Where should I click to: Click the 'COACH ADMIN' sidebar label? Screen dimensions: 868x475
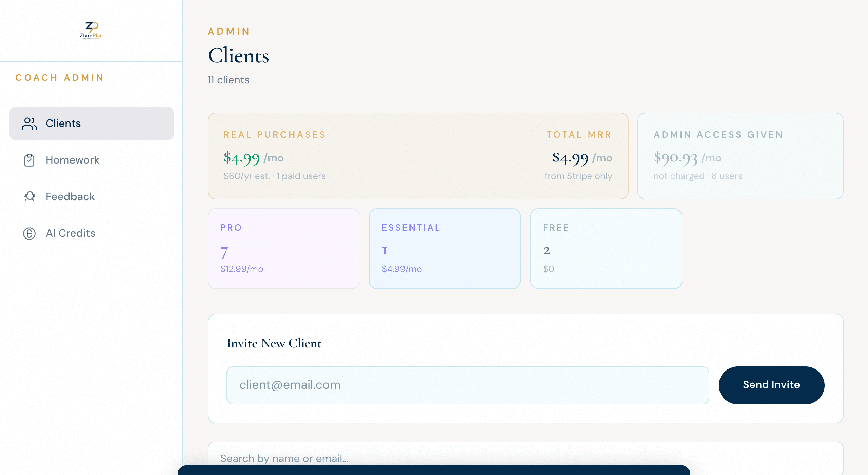[59, 78]
